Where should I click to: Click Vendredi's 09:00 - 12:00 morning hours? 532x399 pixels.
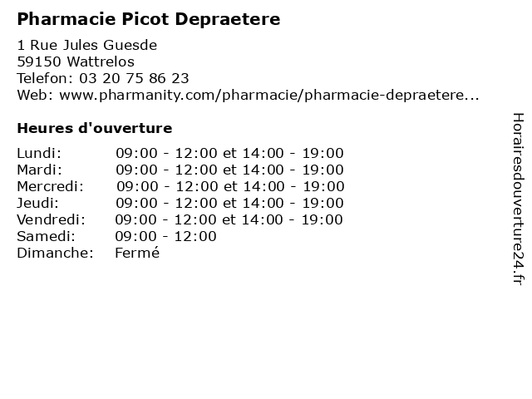click(165, 219)
